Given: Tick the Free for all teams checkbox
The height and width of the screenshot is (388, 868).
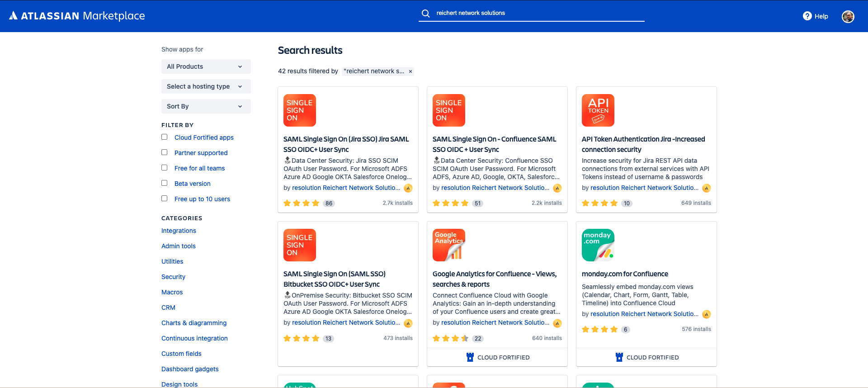Looking at the screenshot, I should 165,168.
